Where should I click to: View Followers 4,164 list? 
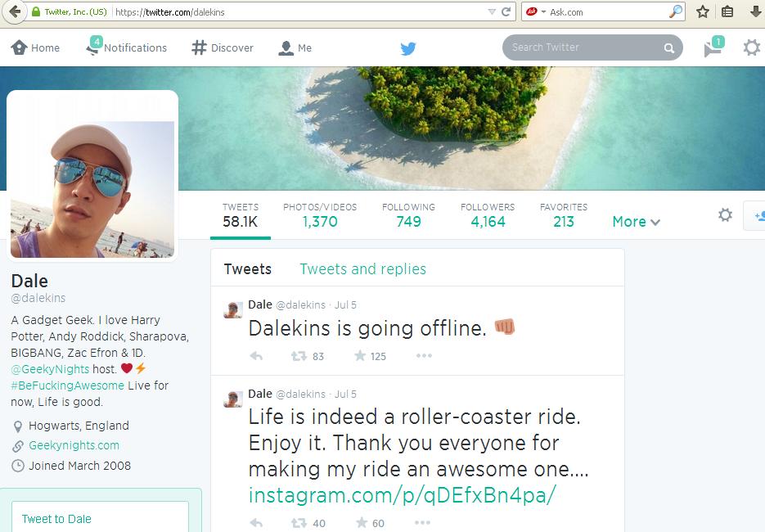coord(488,216)
